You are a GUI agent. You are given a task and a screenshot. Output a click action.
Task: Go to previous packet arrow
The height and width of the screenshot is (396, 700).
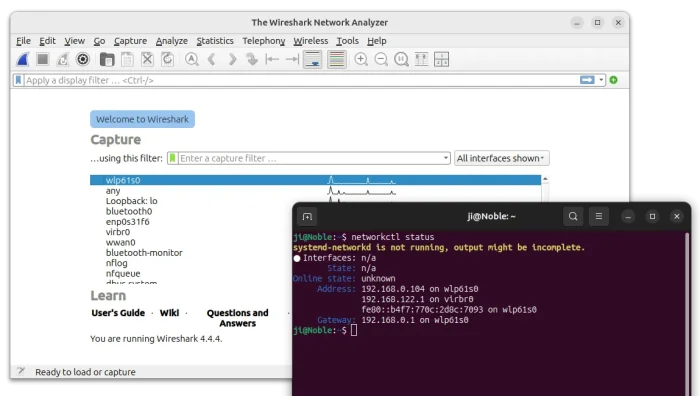click(212, 59)
